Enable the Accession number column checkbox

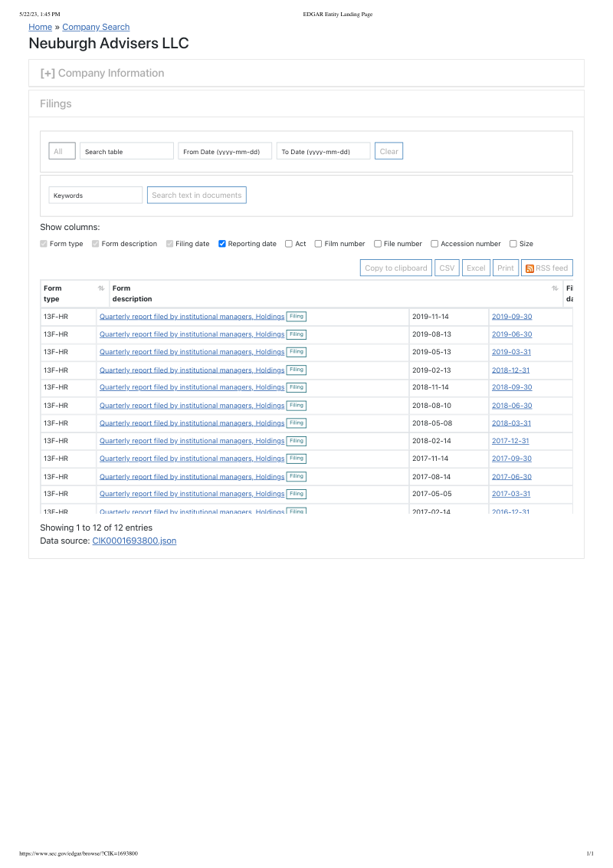tap(435, 244)
